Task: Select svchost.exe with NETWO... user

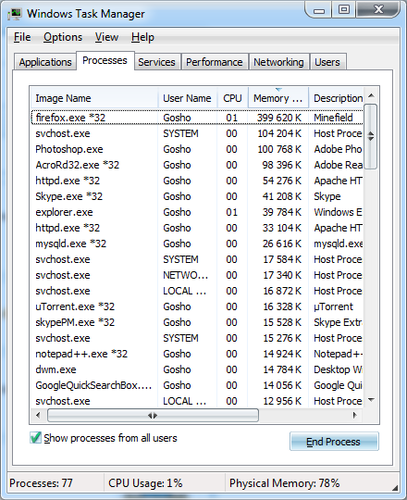Action: coord(197,275)
